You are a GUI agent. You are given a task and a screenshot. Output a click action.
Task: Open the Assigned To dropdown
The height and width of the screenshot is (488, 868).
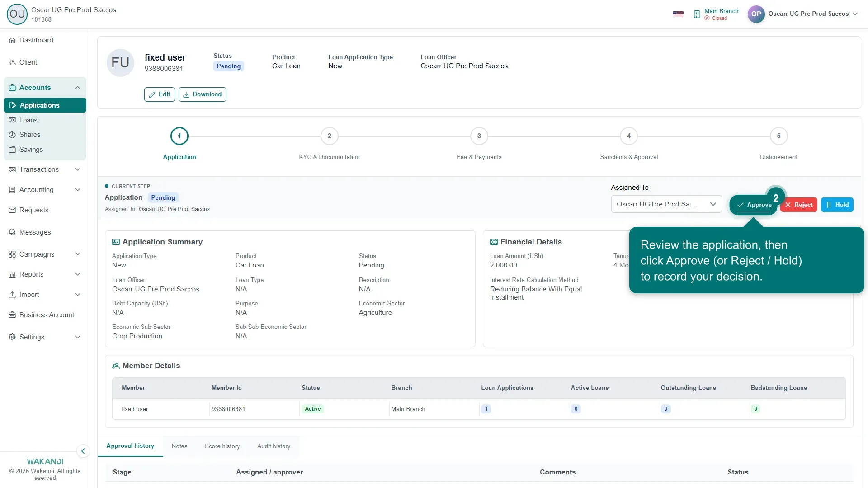click(x=666, y=204)
